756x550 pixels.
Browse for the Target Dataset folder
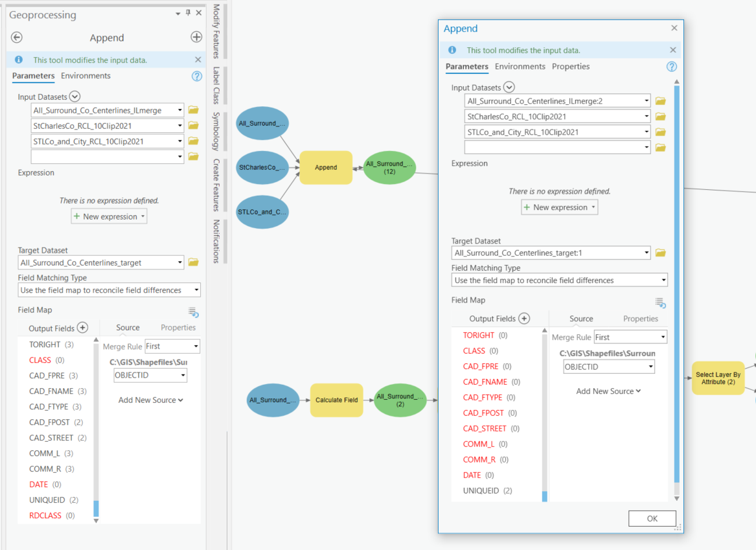point(660,253)
